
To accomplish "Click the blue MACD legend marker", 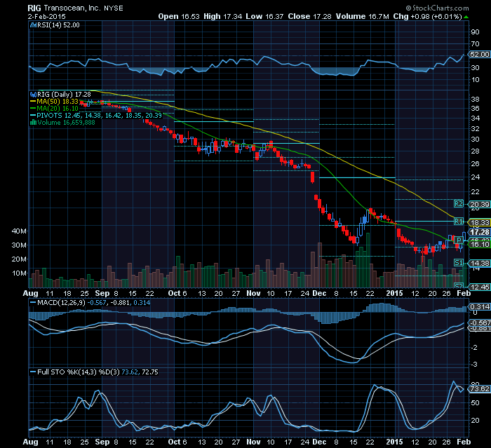I will (33, 303).
